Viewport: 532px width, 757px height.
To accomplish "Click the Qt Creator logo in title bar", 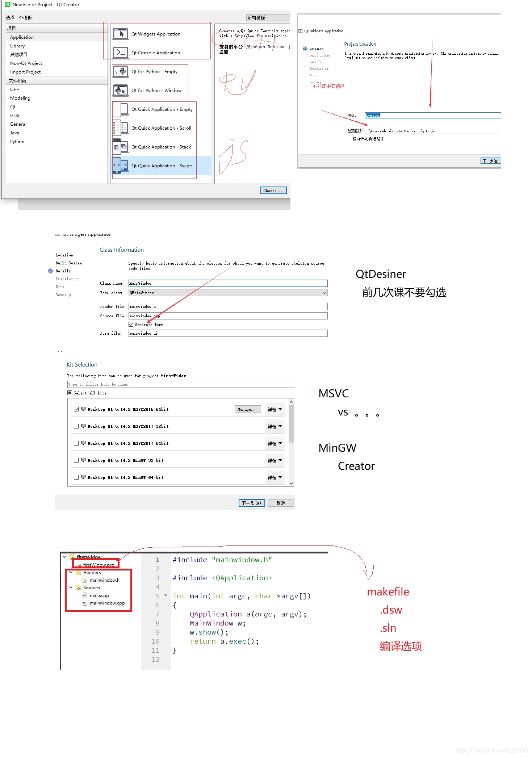I will tap(8, 5).
